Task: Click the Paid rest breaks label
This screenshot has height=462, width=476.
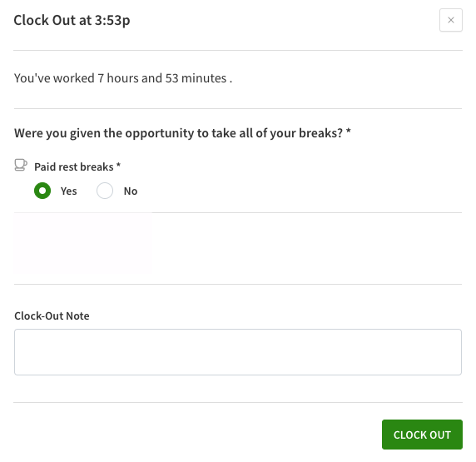Action: 74,166
